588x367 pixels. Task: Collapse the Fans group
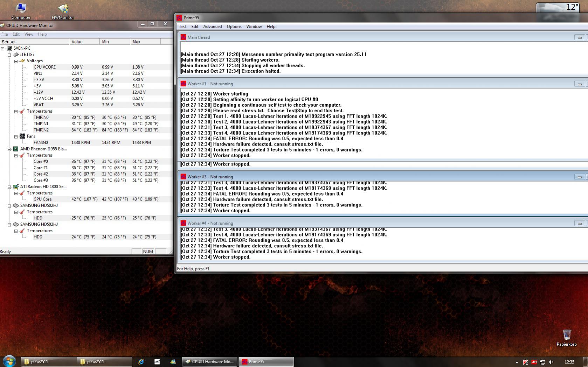click(x=16, y=136)
